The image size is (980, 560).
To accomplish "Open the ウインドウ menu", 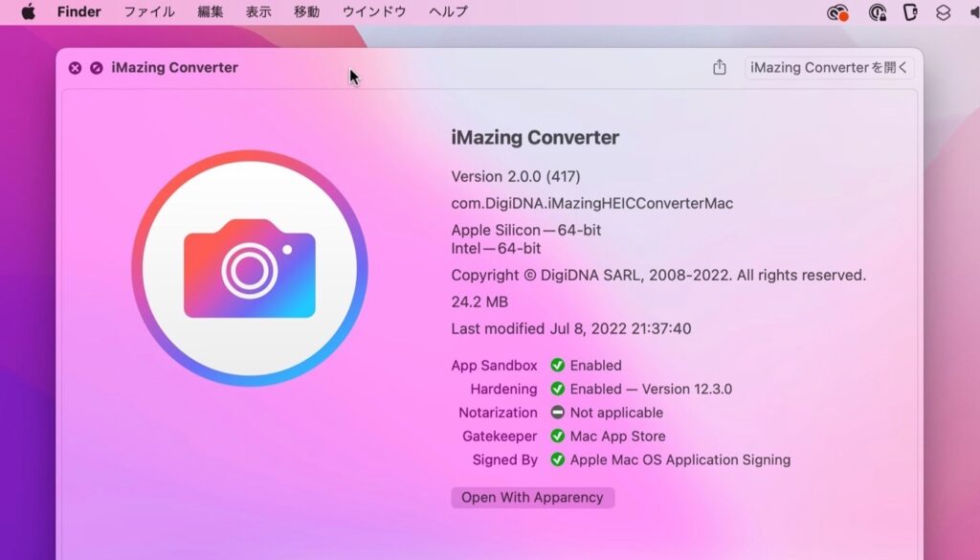I will (374, 11).
